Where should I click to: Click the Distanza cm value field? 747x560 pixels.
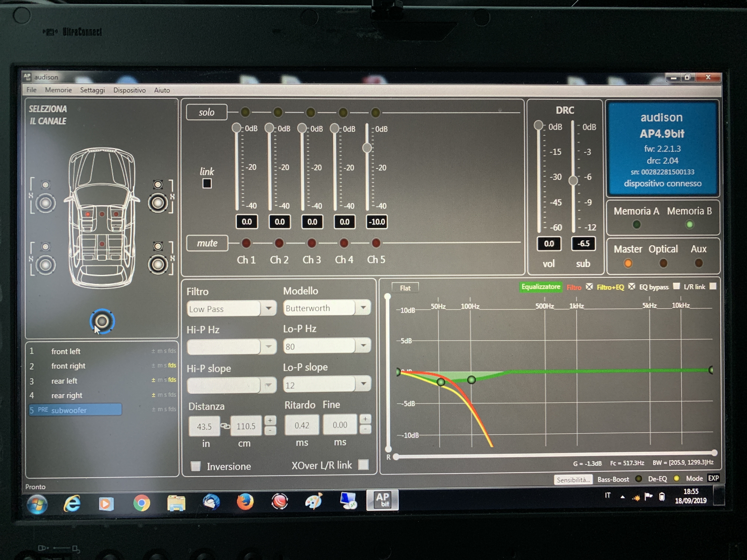pyautogui.click(x=246, y=426)
